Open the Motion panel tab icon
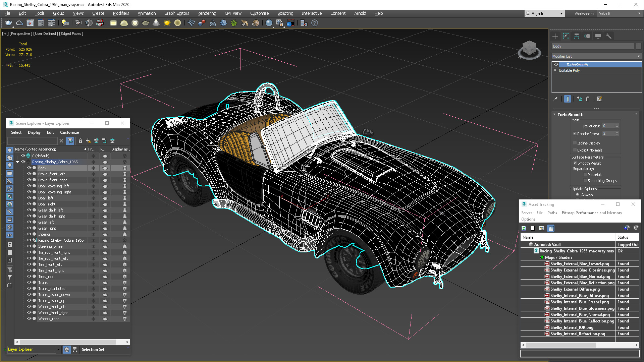Image resolution: width=644 pixels, height=362 pixels. [587, 36]
